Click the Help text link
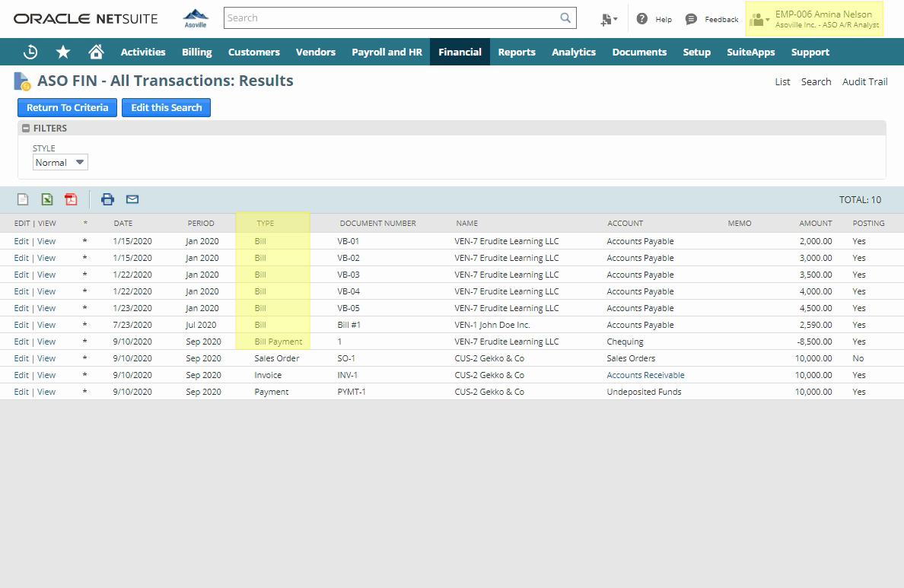Image resolution: width=904 pixels, height=588 pixels. coord(664,20)
